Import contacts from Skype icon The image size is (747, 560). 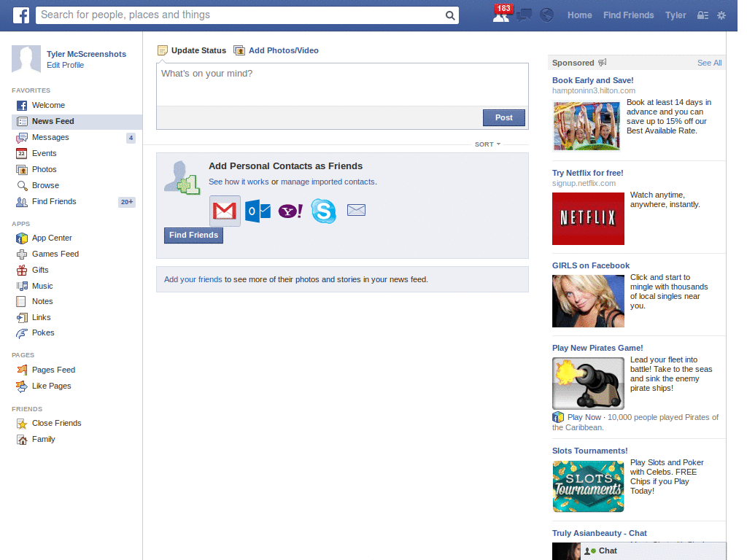pyautogui.click(x=323, y=211)
